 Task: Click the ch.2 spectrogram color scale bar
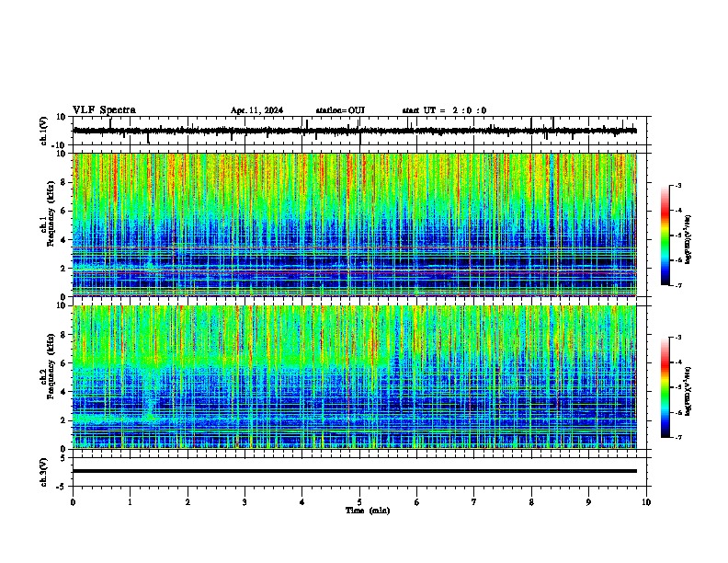point(665,387)
